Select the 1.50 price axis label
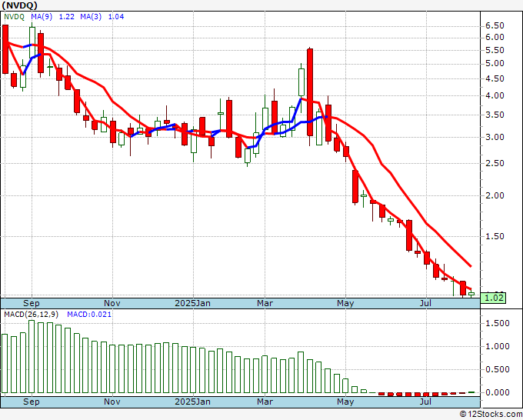The width and height of the screenshot is (523, 420). coord(495,236)
